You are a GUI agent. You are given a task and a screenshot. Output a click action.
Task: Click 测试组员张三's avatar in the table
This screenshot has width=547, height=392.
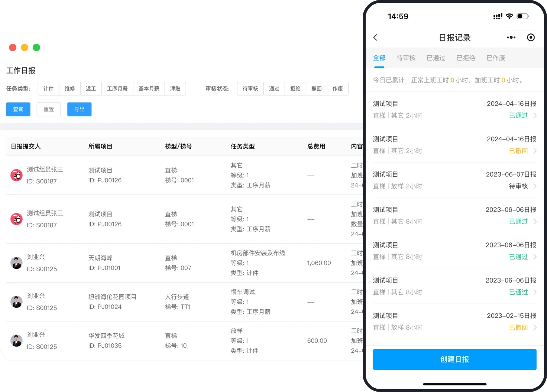point(16,175)
